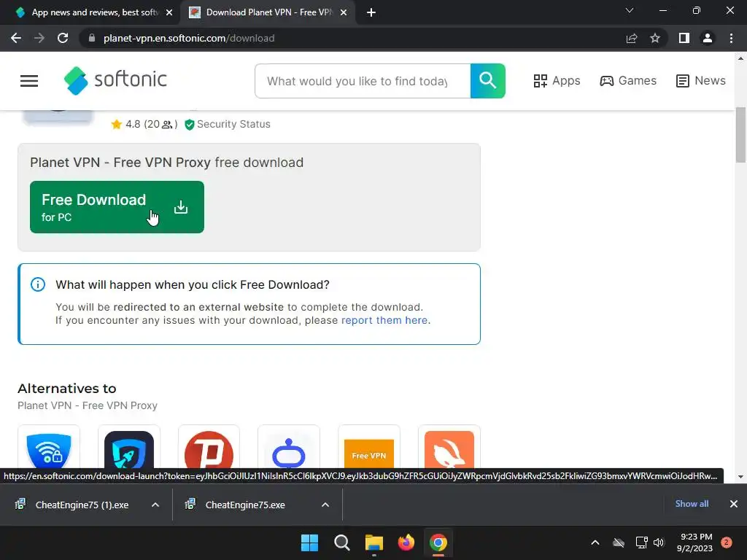Click the browser back arrow
Viewport: 747px width, 560px height.
click(16, 38)
